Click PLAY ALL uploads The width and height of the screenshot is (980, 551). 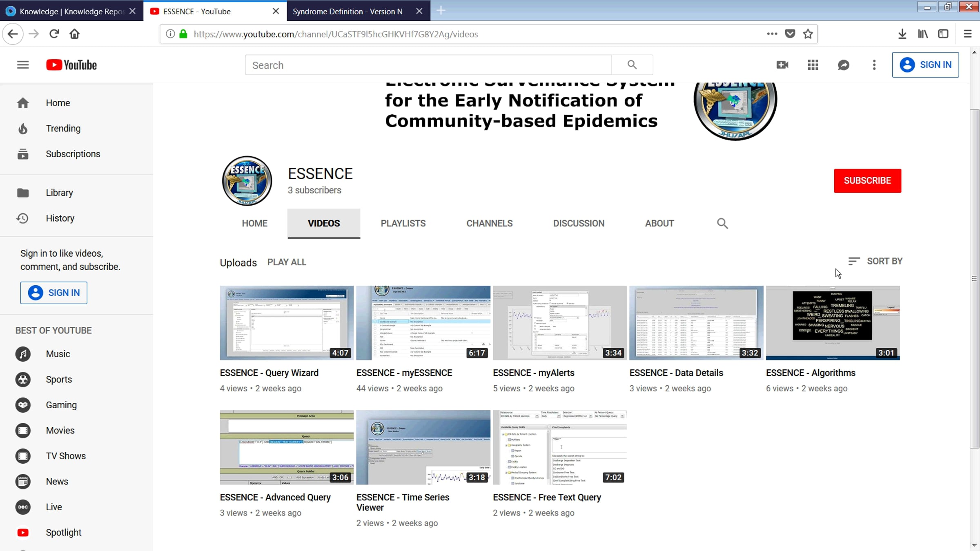pos(287,262)
